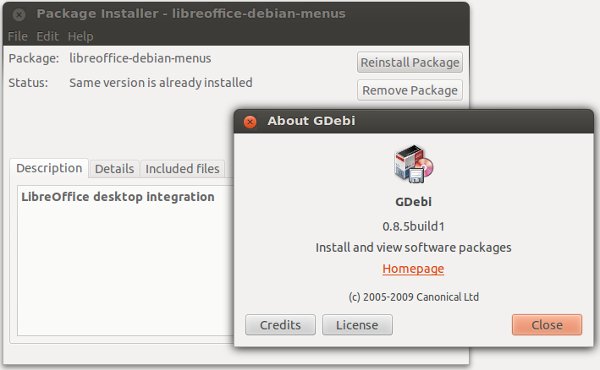
Task: Open the File menu
Action: 17,36
